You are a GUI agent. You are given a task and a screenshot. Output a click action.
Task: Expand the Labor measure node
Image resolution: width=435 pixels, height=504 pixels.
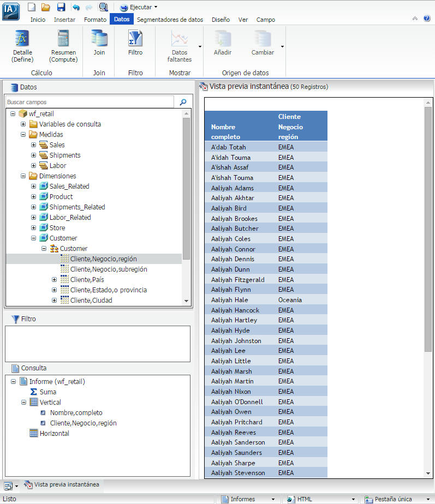point(33,165)
